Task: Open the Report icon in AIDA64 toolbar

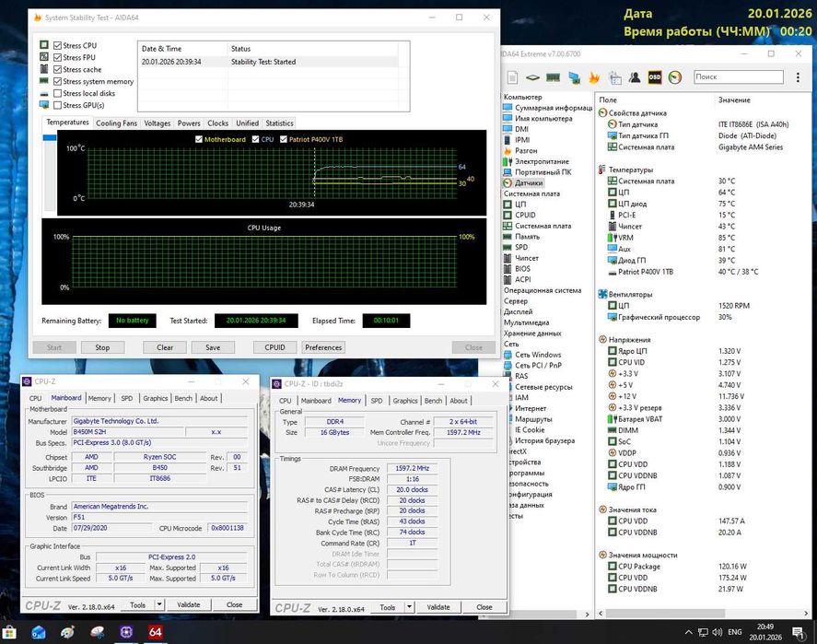Action: point(512,77)
